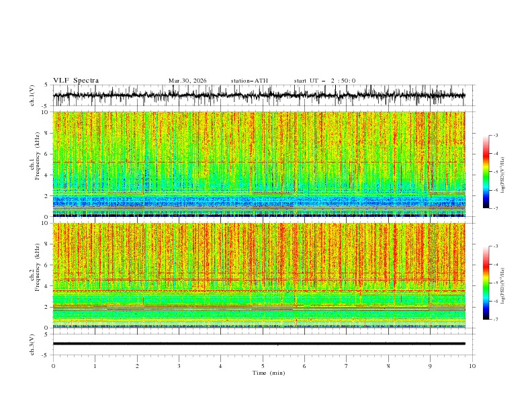Image resolution: width=532 pixels, height=411 pixels.
Task: Click time axis tick label "1"
Action: pos(95,366)
